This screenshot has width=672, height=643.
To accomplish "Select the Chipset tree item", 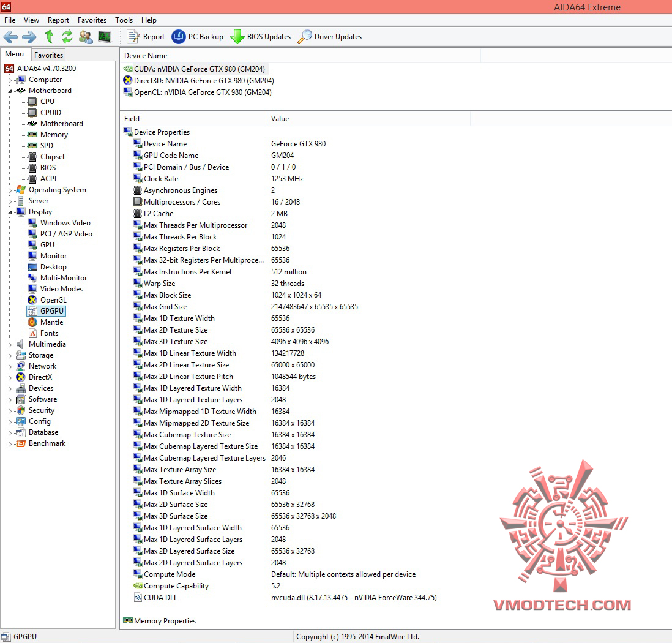I will click(x=53, y=157).
